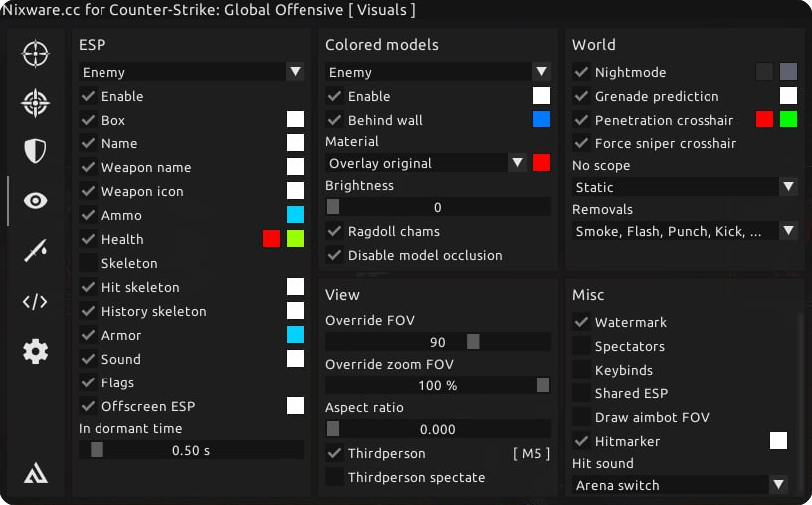
Task: Toggle the Watermark checkbox
Action: pos(581,322)
